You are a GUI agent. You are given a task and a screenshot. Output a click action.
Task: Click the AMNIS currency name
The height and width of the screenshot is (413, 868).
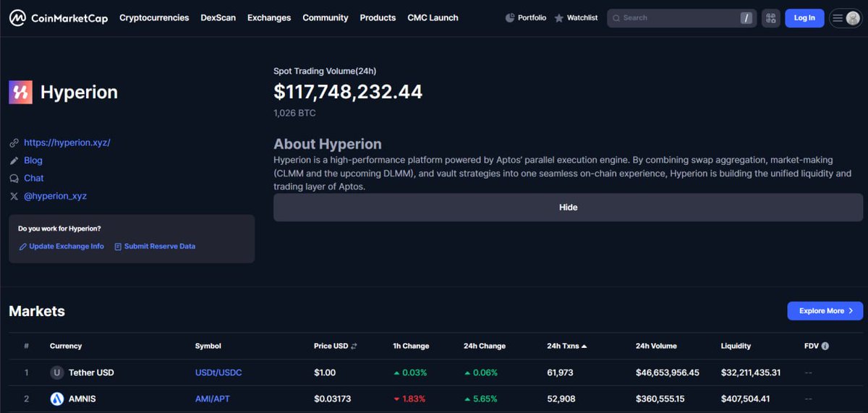point(82,399)
